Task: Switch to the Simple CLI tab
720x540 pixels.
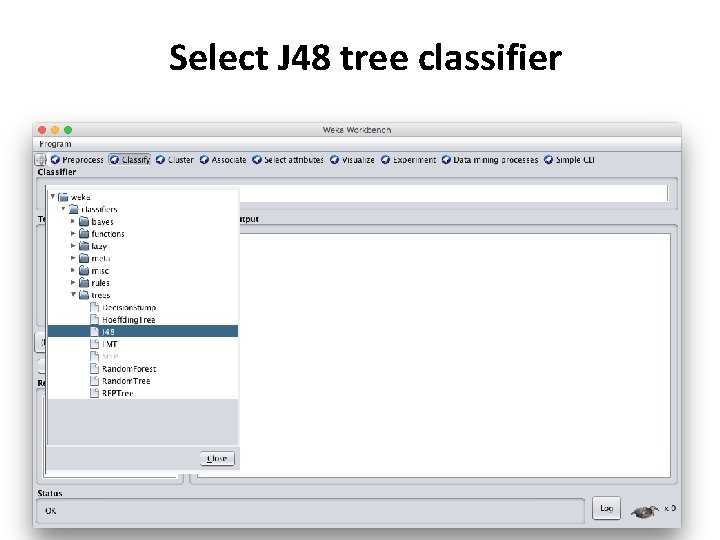Action: click(x=569, y=160)
